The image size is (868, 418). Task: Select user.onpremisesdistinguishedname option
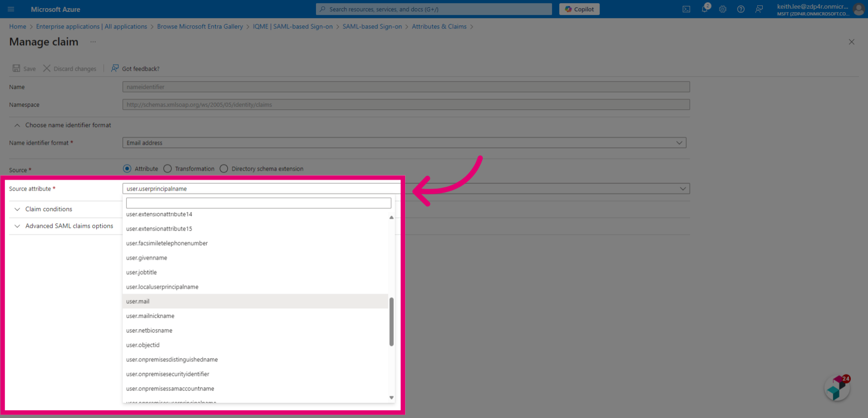tap(255, 359)
